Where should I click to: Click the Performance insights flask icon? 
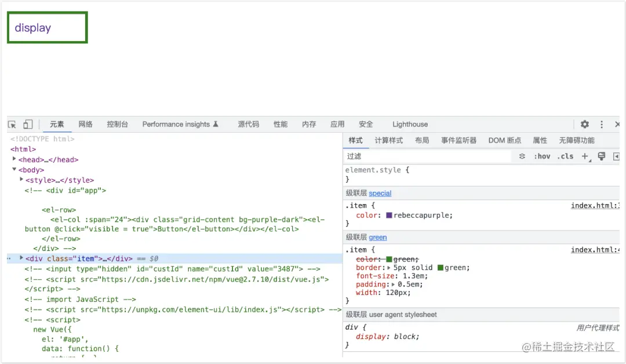[x=216, y=124]
